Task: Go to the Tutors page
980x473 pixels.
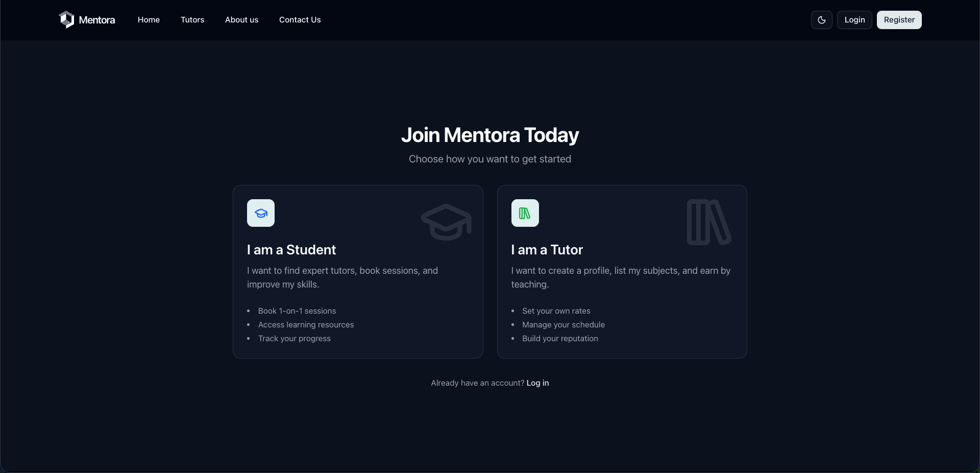Action: (192, 20)
